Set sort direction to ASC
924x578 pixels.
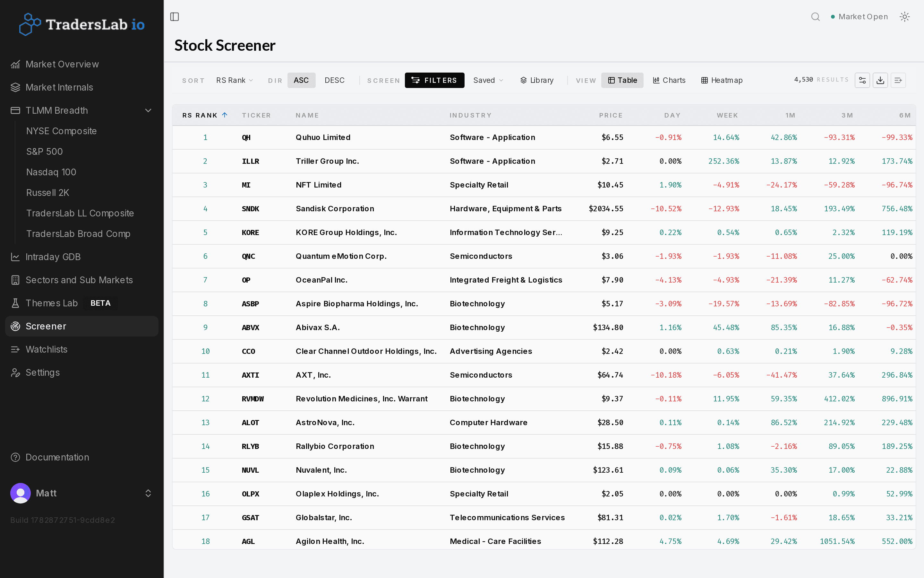(301, 80)
